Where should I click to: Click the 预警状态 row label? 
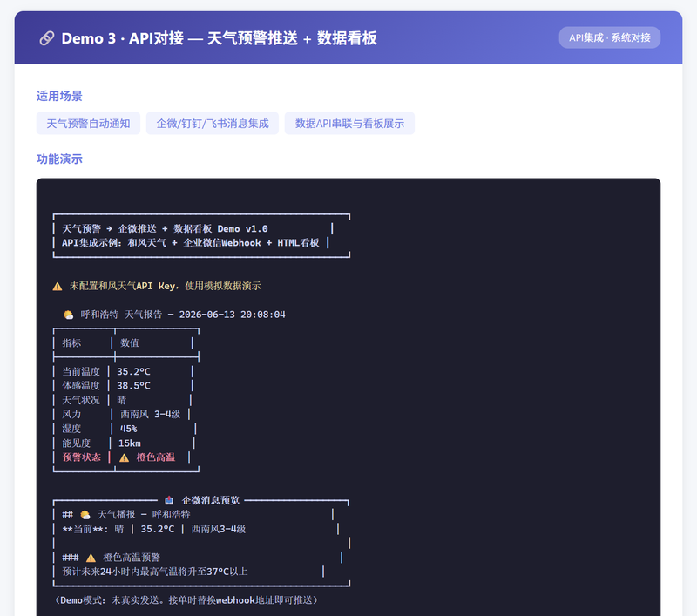81,457
